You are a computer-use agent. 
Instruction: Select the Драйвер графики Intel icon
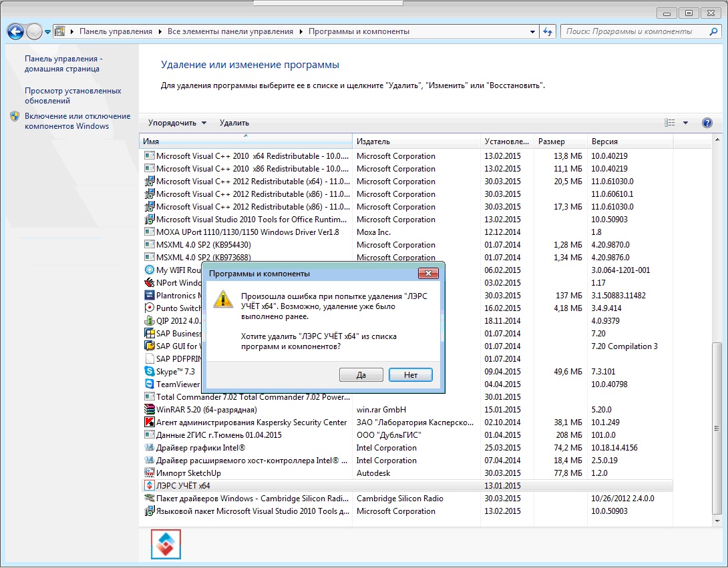coord(150,448)
